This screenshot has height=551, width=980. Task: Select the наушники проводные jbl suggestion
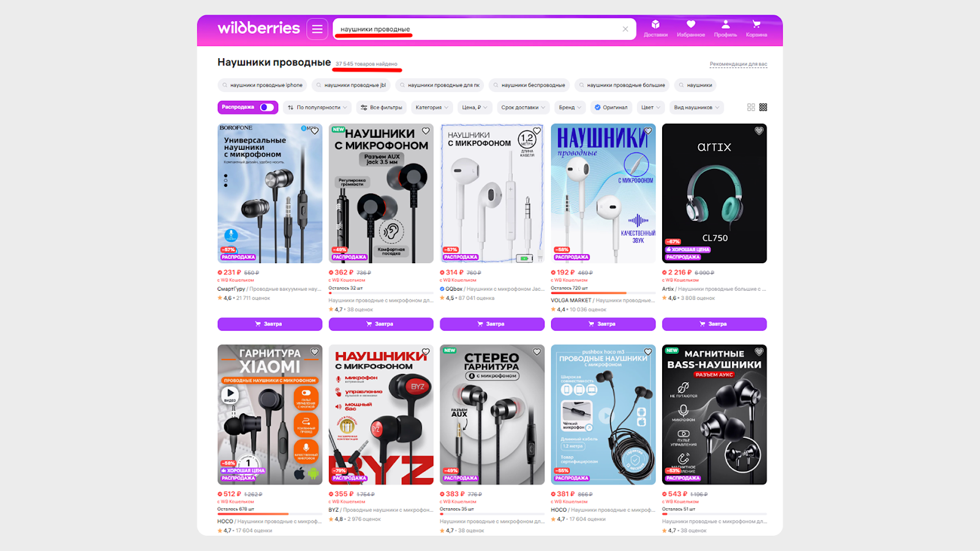[352, 85]
